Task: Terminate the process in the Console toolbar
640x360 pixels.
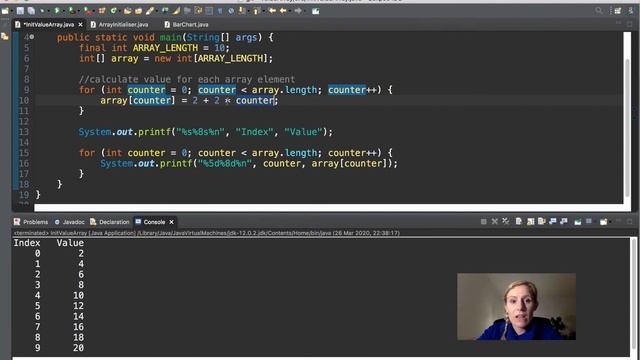Action: pos(484,222)
